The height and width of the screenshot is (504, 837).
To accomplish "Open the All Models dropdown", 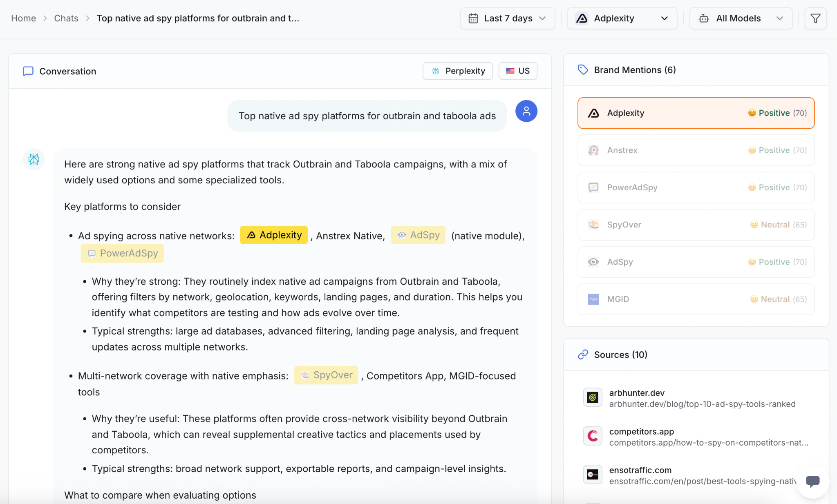I will 741,18.
